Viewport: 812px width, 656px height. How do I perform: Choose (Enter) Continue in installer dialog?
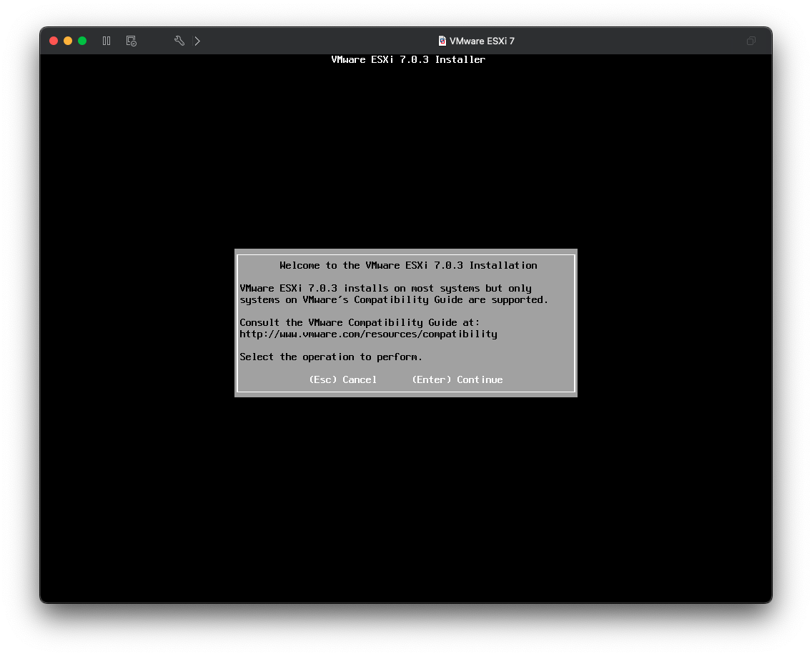[457, 379]
